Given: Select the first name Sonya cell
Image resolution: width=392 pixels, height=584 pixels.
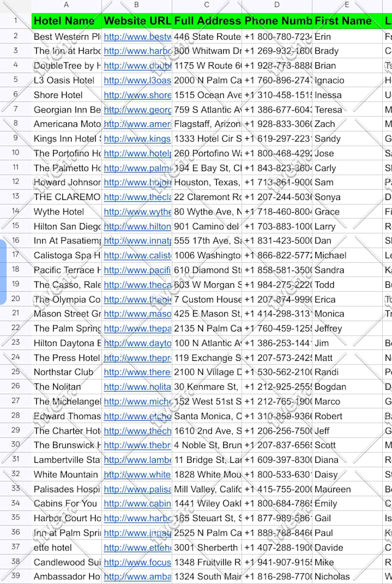Looking at the screenshot, I should [347, 197].
